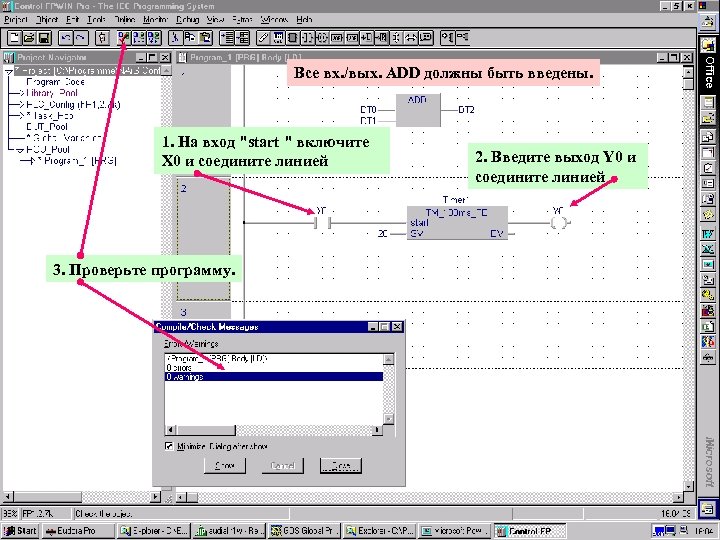
Task: Collapse the POU_Pool tree node
Action: tap(20, 150)
